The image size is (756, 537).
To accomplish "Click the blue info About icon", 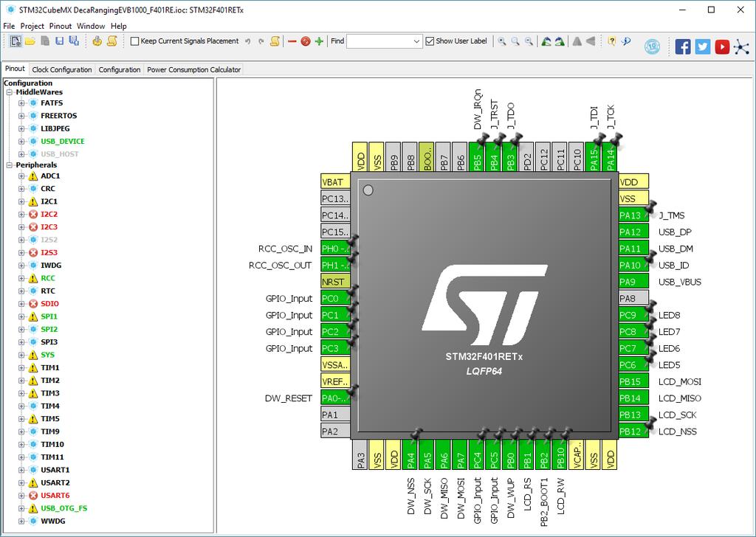I will (x=626, y=41).
